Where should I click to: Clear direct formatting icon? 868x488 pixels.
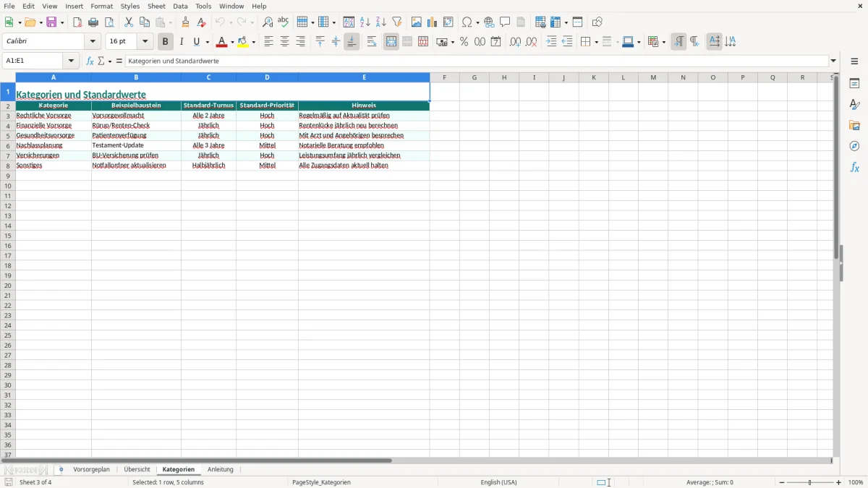click(201, 22)
